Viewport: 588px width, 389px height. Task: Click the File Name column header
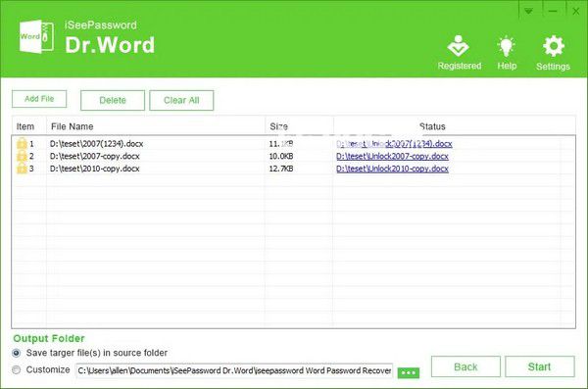[156, 126]
